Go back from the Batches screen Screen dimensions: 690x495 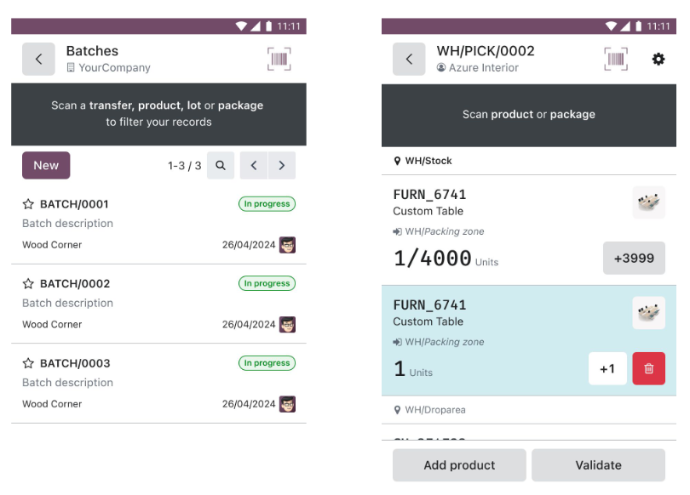39,59
